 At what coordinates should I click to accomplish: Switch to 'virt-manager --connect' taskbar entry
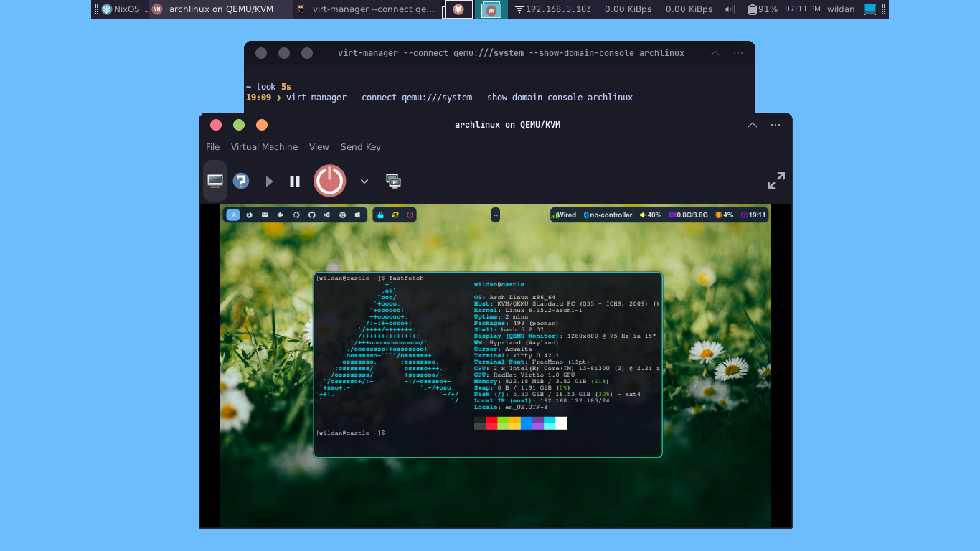tap(366, 9)
